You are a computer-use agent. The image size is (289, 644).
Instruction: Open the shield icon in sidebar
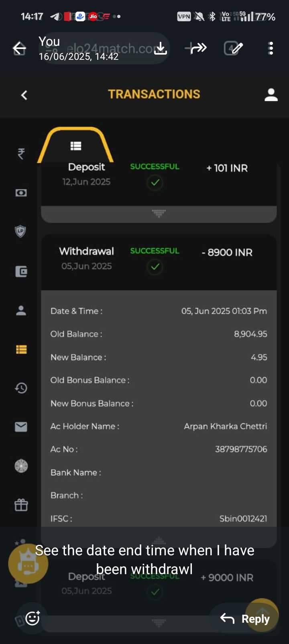click(21, 231)
